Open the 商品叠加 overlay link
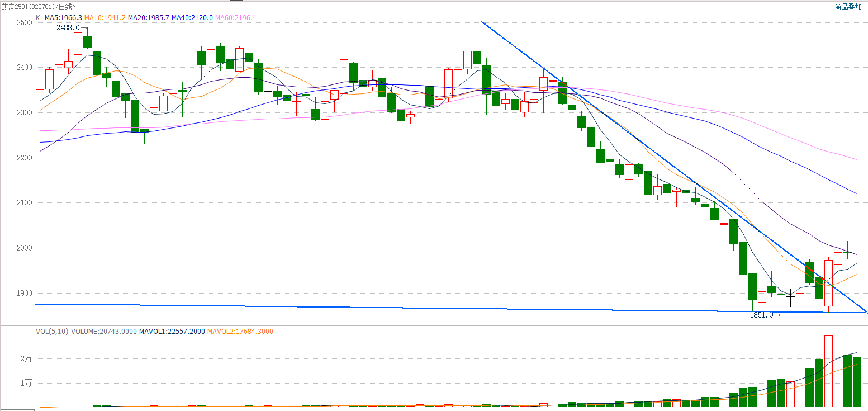This screenshot has height=411, width=868. pyautogui.click(x=848, y=7)
